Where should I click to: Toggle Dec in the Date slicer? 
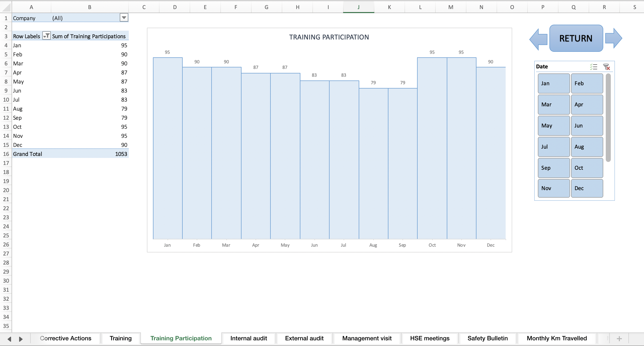587,188
